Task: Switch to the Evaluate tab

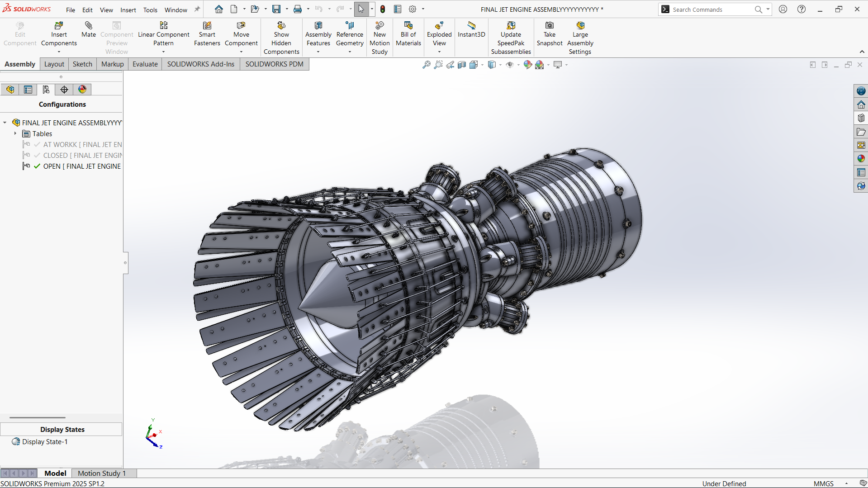Action: [x=145, y=64]
